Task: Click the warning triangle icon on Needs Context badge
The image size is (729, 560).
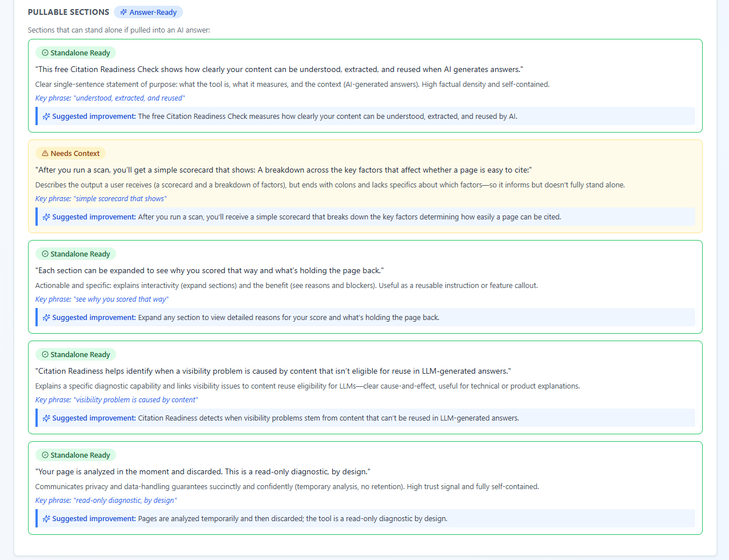Action: [45, 153]
